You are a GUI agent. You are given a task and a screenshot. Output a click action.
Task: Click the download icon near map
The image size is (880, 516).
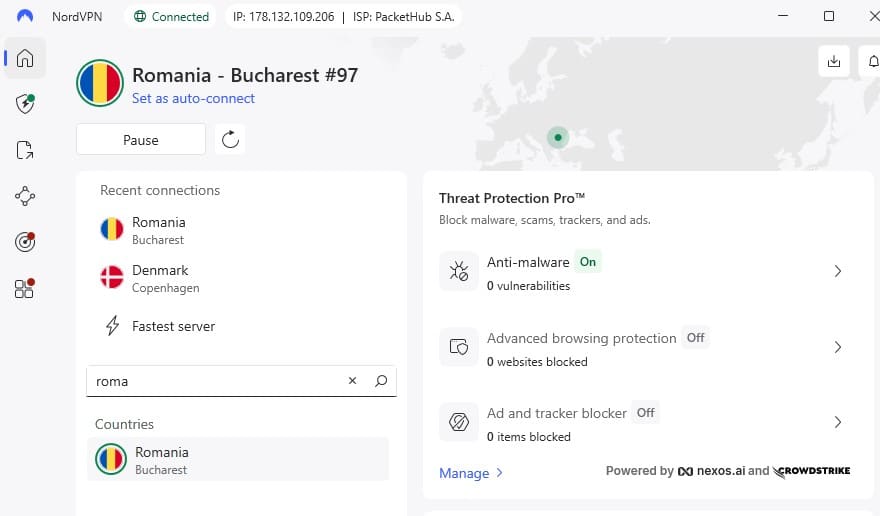click(x=833, y=61)
